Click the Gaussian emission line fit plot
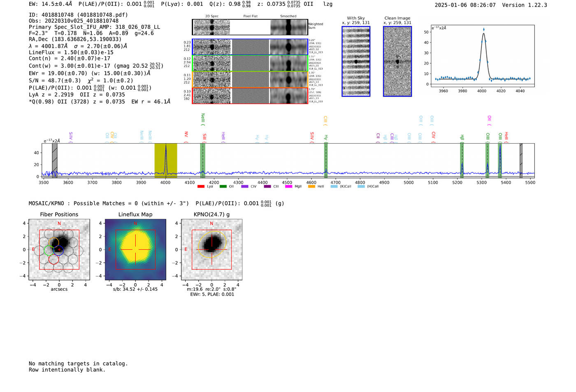This screenshot has height=392, width=576. [483, 56]
